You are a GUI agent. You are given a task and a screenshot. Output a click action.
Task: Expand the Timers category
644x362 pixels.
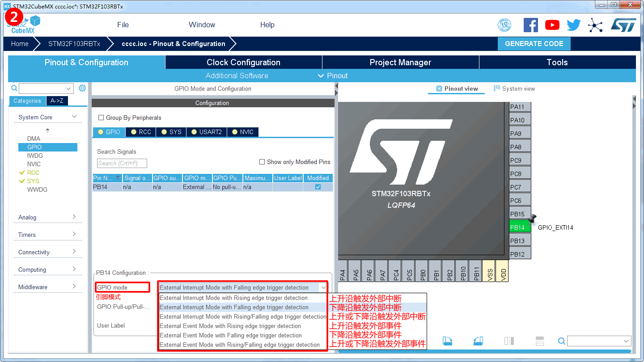click(x=48, y=235)
